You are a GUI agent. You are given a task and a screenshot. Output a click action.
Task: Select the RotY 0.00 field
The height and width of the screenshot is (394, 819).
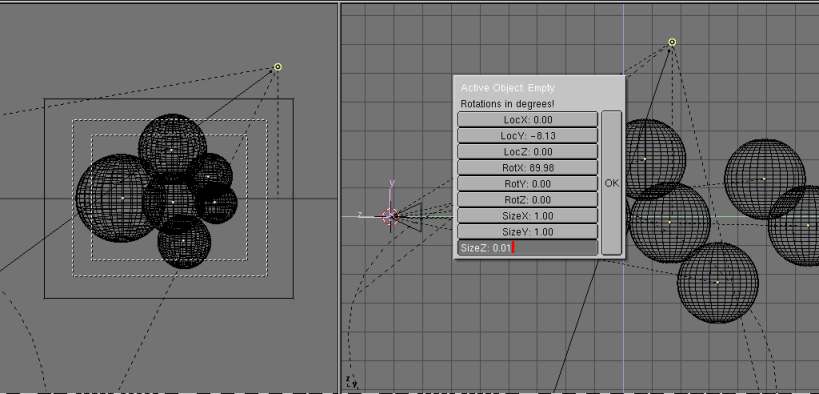click(528, 183)
